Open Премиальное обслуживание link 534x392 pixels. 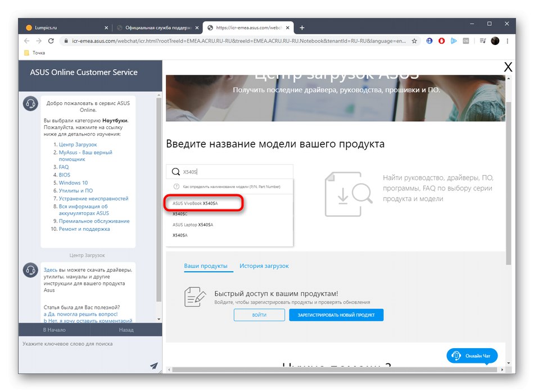pyautogui.click(x=94, y=221)
